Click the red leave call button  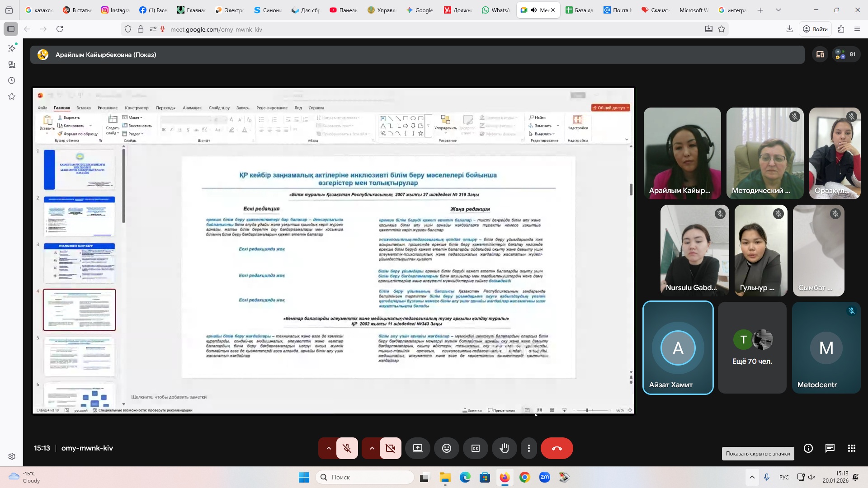click(x=557, y=448)
